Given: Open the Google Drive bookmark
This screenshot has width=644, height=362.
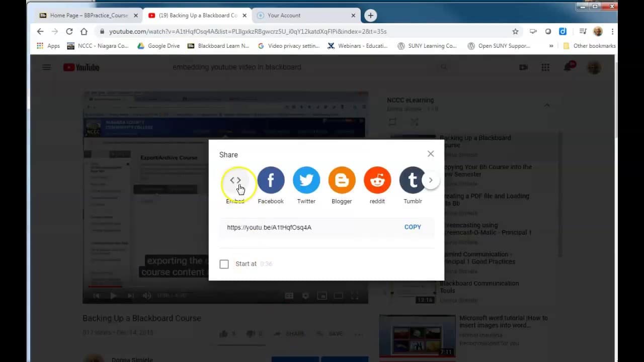Looking at the screenshot, I should [158, 46].
